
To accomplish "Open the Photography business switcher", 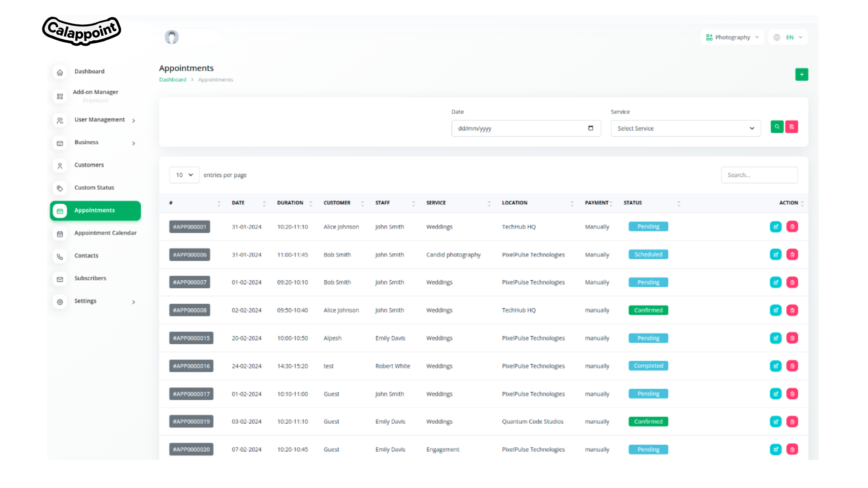I will click(x=732, y=37).
